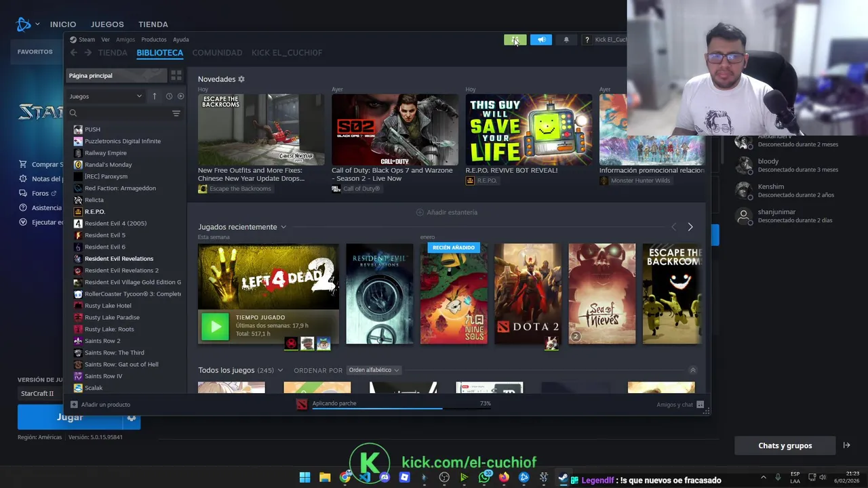
Task: Open Chrome from the taskbar
Action: pyautogui.click(x=345, y=477)
